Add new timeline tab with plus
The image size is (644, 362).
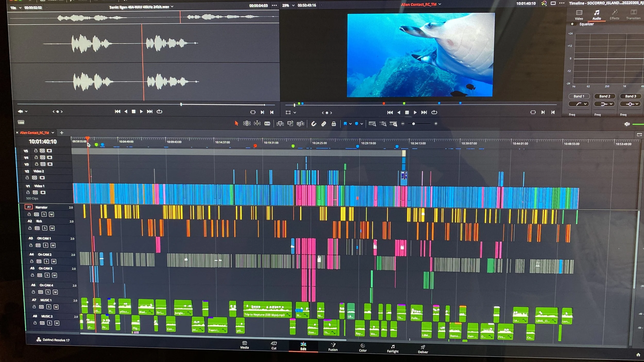point(62,133)
